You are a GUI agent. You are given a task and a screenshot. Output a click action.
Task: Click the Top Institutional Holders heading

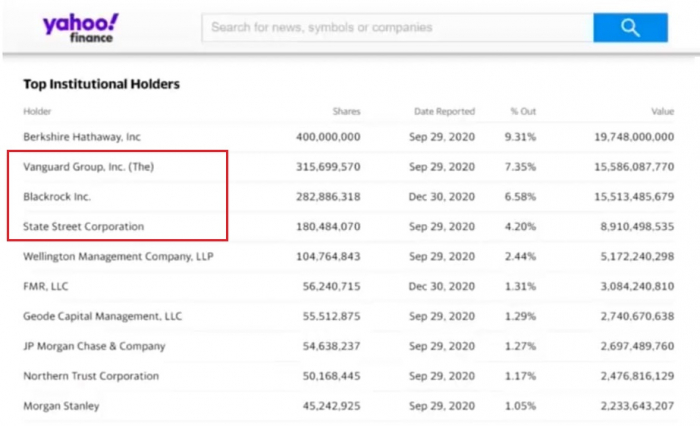point(101,84)
